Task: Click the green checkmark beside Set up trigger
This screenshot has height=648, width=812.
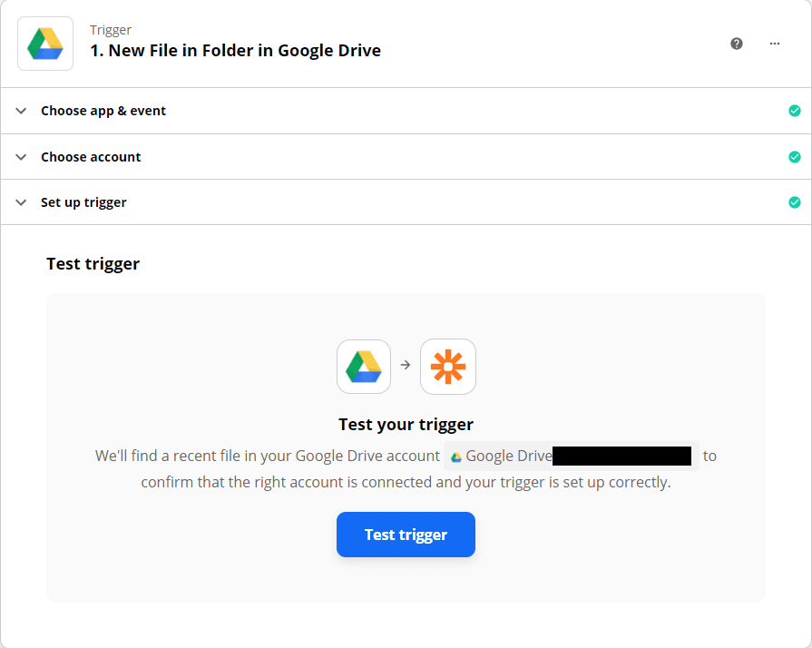Action: pos(795,201)
